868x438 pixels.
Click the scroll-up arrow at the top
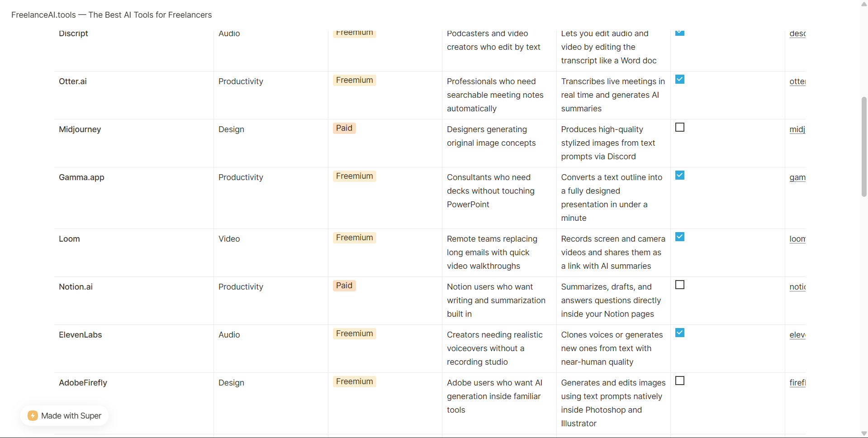pyautogui.click(x=863, y=4)
